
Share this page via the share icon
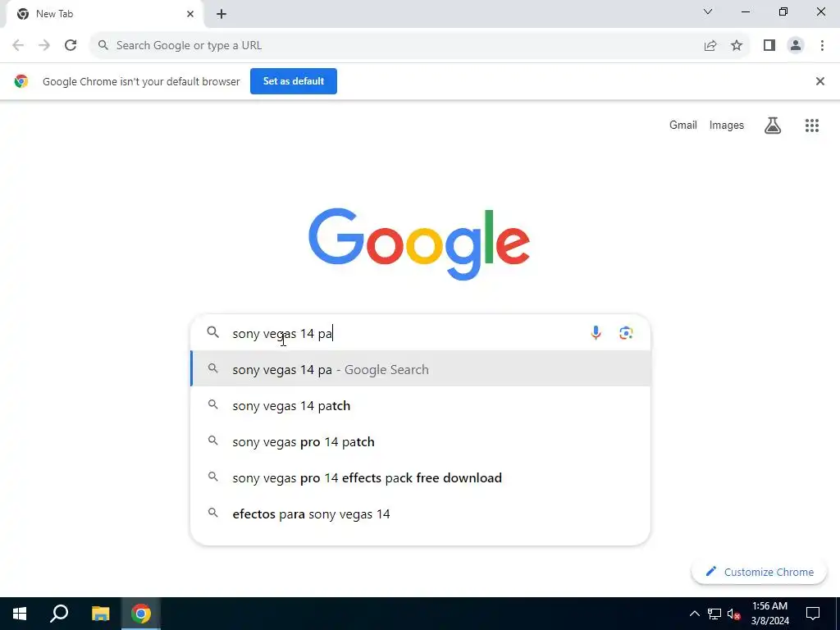click(710, 46)
